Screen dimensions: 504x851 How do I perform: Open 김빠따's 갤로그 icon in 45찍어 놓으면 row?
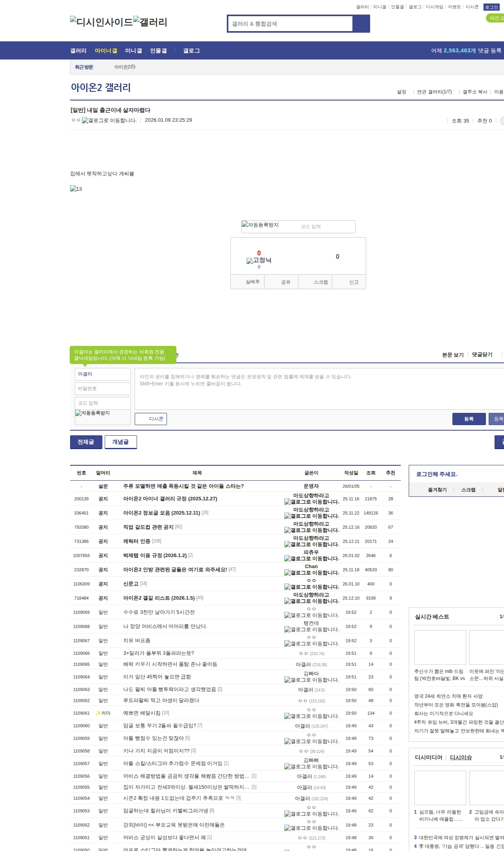(311, 680)
